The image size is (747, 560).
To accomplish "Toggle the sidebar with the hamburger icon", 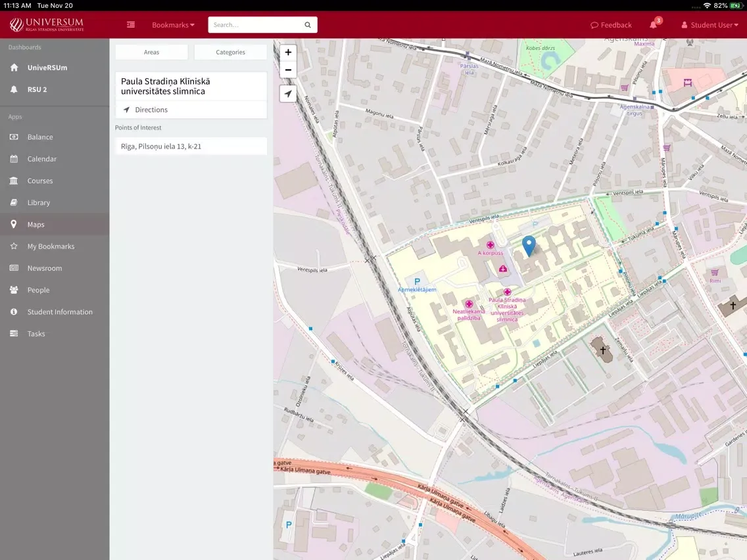I will click(x=131, y=25).
